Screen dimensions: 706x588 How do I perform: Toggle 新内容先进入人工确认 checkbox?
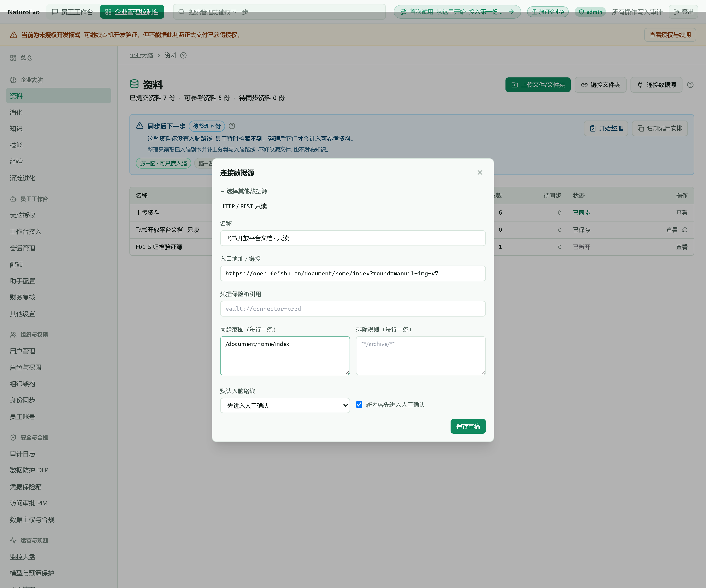(359, 404)
